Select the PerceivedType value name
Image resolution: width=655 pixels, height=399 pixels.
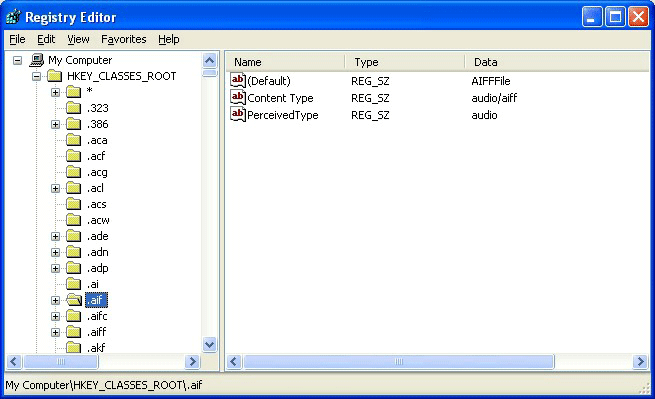[x=283, y=115]
